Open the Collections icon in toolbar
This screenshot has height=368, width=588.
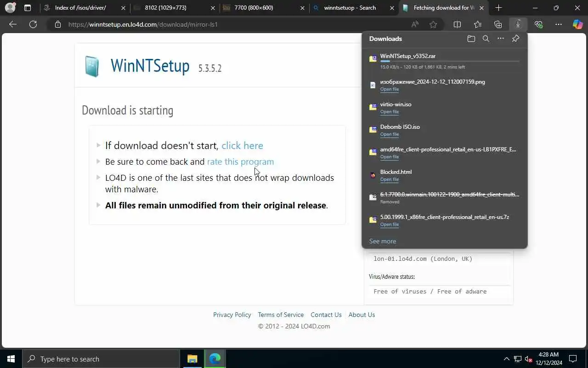pyautogui.click(x=498, y=24)
